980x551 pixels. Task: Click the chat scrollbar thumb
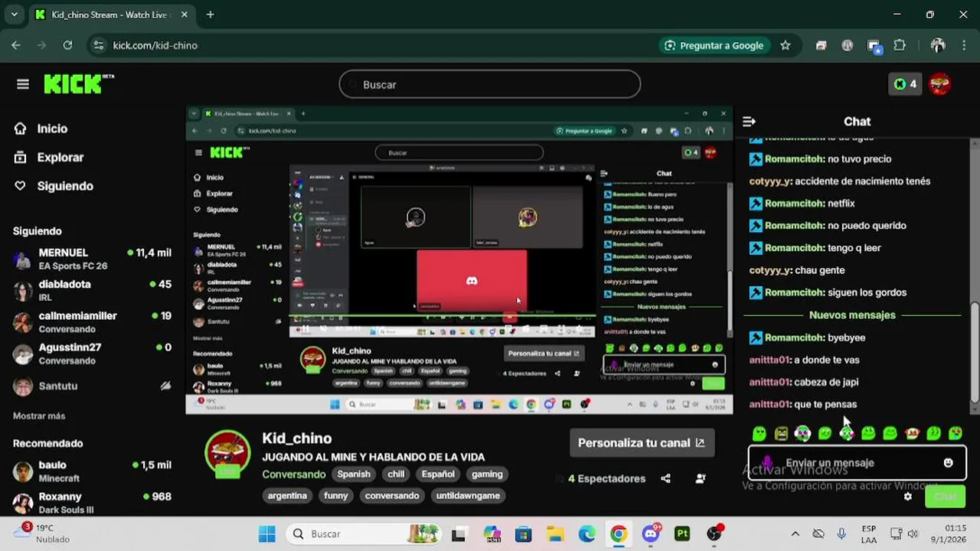[975, 352]
